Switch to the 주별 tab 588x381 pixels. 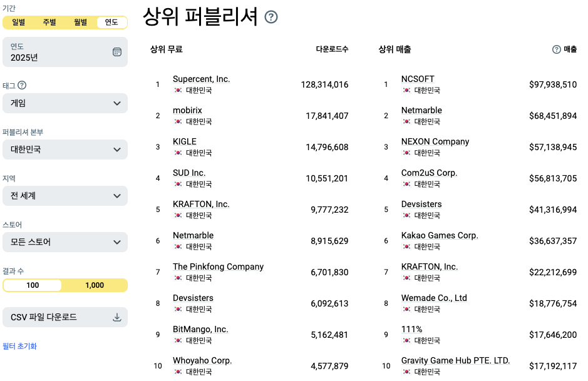point(49,22)
